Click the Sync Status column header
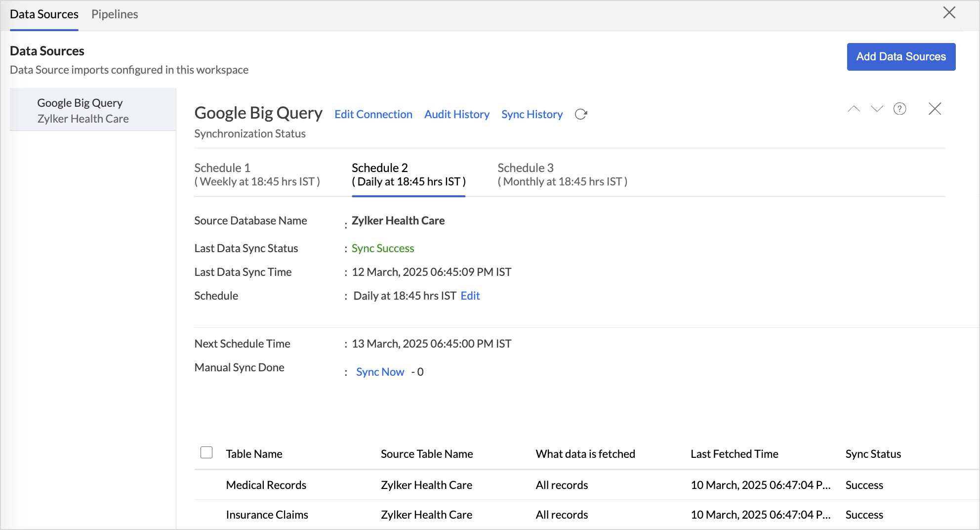The width and height of the screenshot is (980, 530). [873, 454]
